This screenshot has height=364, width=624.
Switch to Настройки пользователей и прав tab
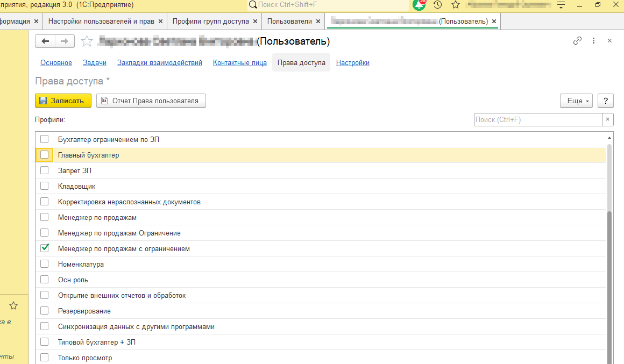101,22
